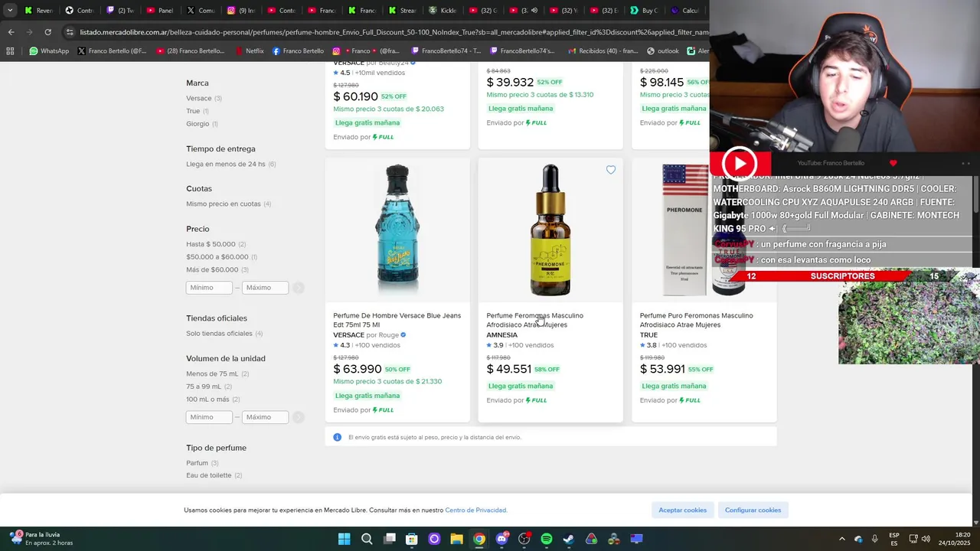Click Configurar cookies button
The height and width of the screenshot is (551, 980).
753,510
